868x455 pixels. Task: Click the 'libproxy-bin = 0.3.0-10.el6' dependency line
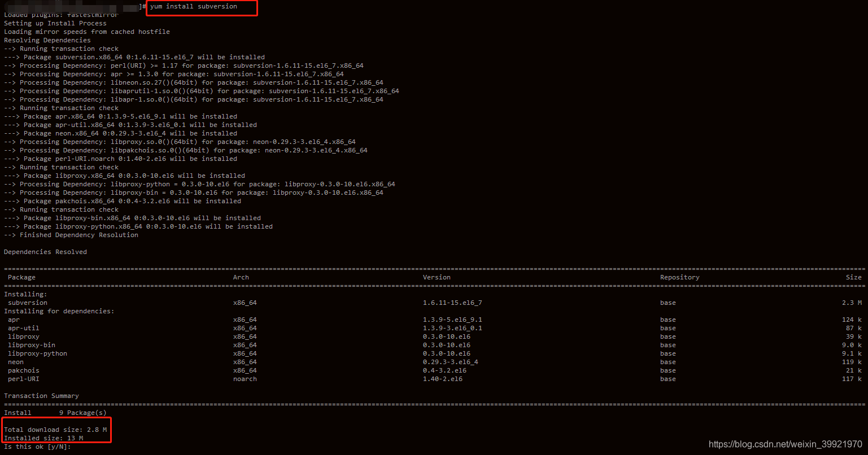click(194, 193)
